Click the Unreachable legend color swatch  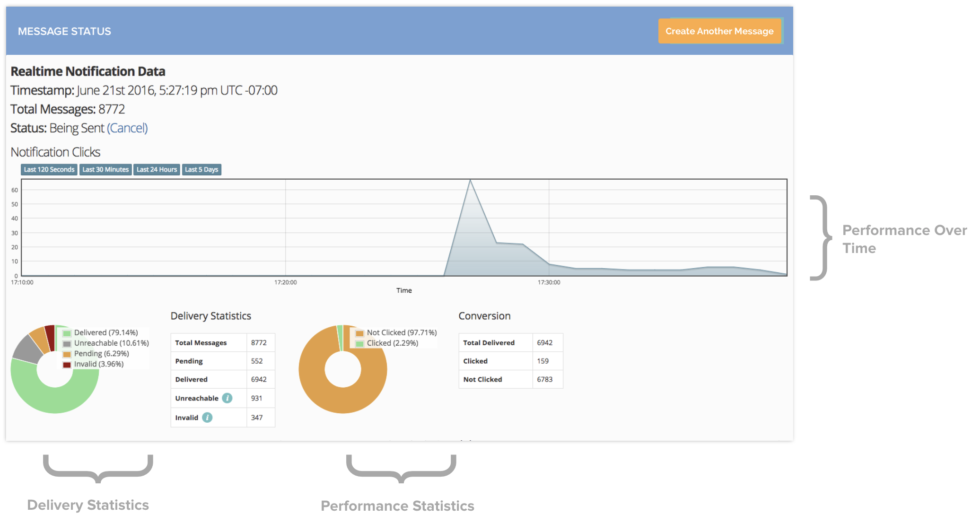(x=67, y=344)
